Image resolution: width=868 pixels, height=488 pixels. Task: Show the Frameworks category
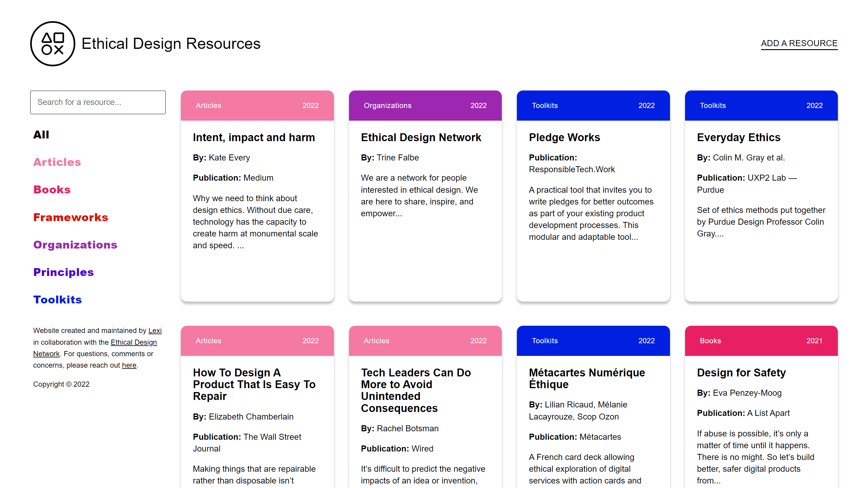click(x=71, y=217)
